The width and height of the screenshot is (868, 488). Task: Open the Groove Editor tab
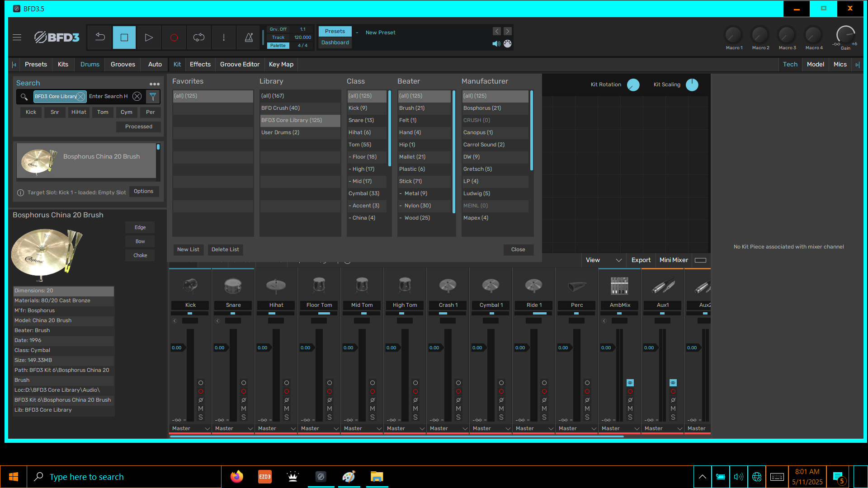240,65
